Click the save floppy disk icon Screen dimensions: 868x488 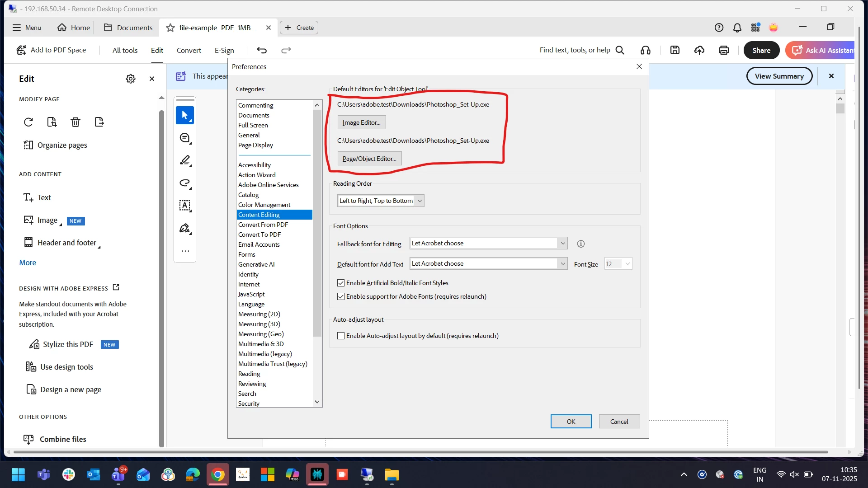pyautogui.click(x=675, y=50)
